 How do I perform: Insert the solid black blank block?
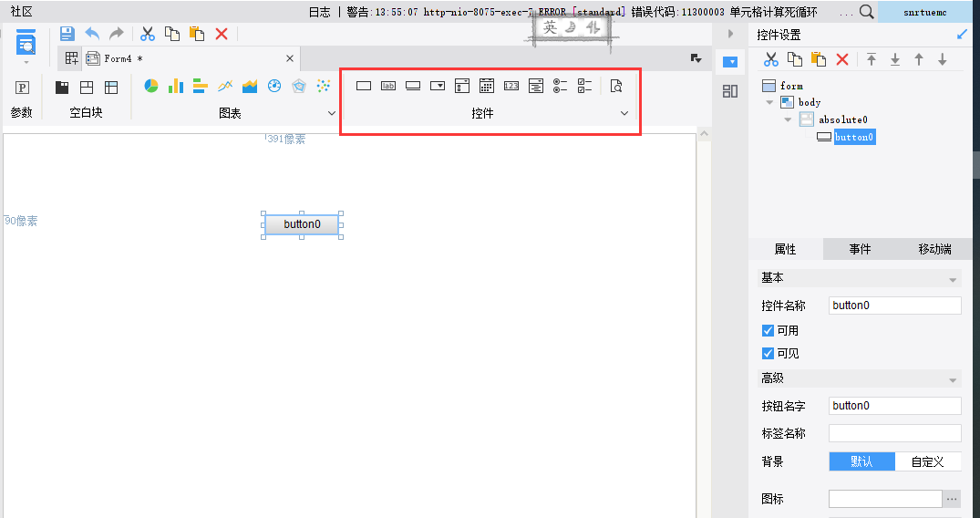pos(62,88)
